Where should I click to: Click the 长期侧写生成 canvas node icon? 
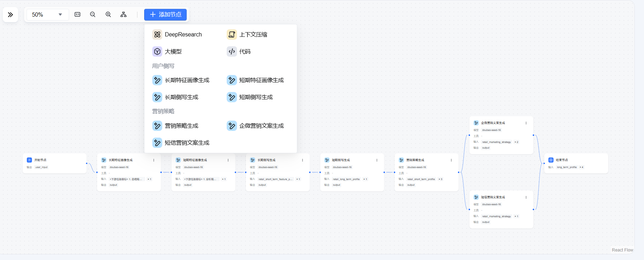(x=253, y=160)
